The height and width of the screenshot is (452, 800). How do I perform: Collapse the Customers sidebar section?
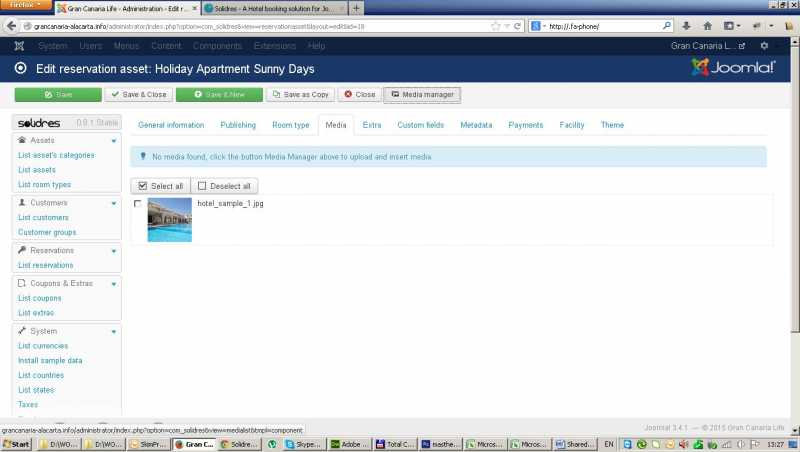tap(114, 202)
